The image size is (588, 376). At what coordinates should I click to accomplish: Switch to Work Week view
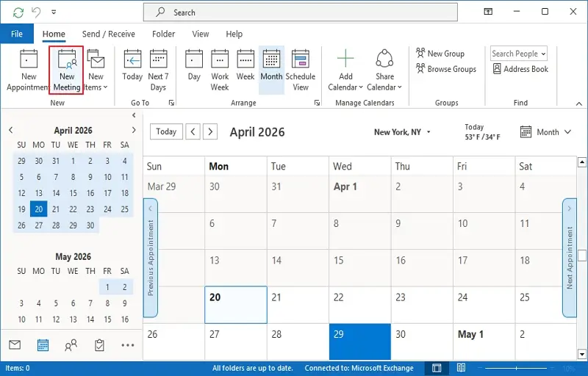point(220,70)
